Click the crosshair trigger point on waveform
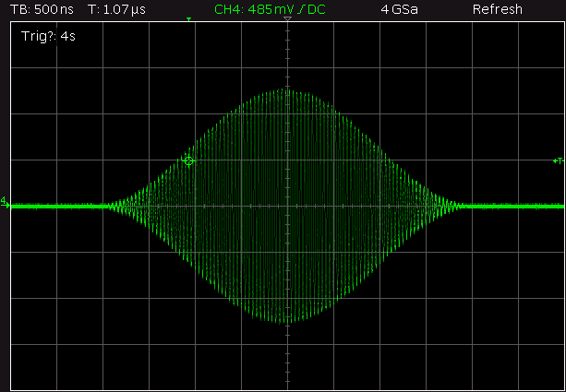Image resolution: width=566 pixels, height=392 pixels. pyautogui.click(x=189, y=160)
